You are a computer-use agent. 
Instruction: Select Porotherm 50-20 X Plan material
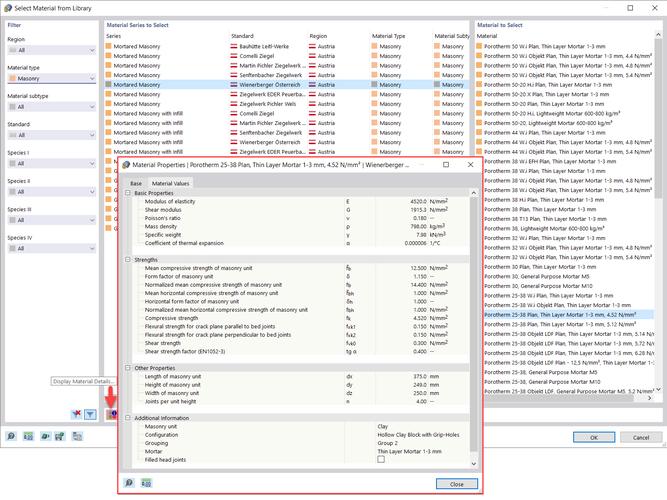point(564,94)
